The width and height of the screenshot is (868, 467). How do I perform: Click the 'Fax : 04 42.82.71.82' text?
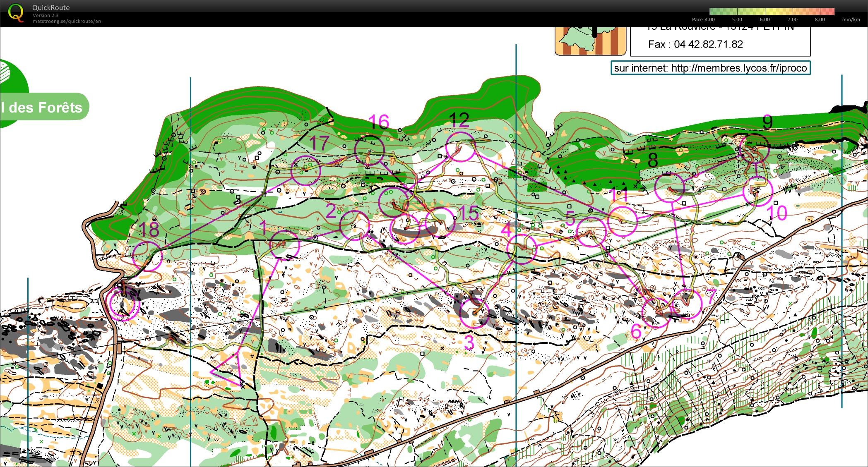click(695, 44)
